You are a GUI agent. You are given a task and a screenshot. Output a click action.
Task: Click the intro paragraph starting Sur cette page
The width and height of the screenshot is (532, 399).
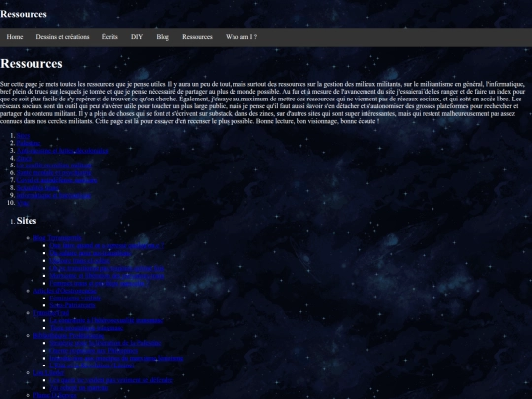(x=263, y=102)
